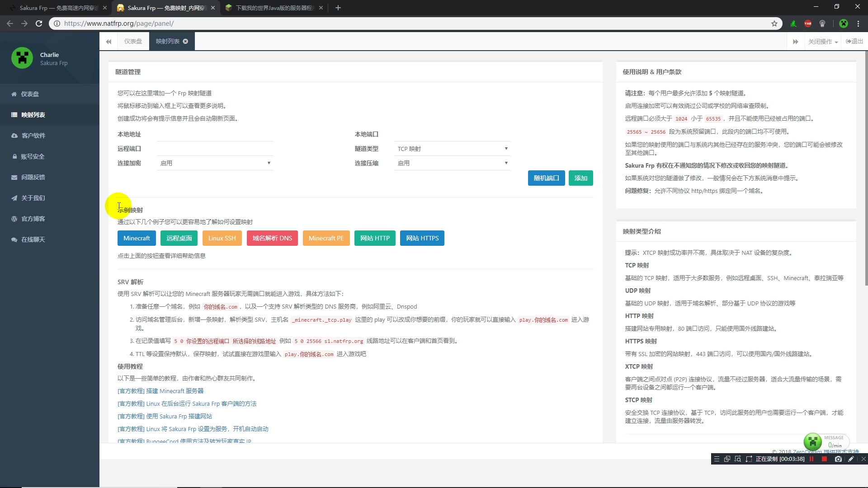This screenshot has height=488, width=868.
Task: Click the recorder window-select icon
Action: [727, 459]
